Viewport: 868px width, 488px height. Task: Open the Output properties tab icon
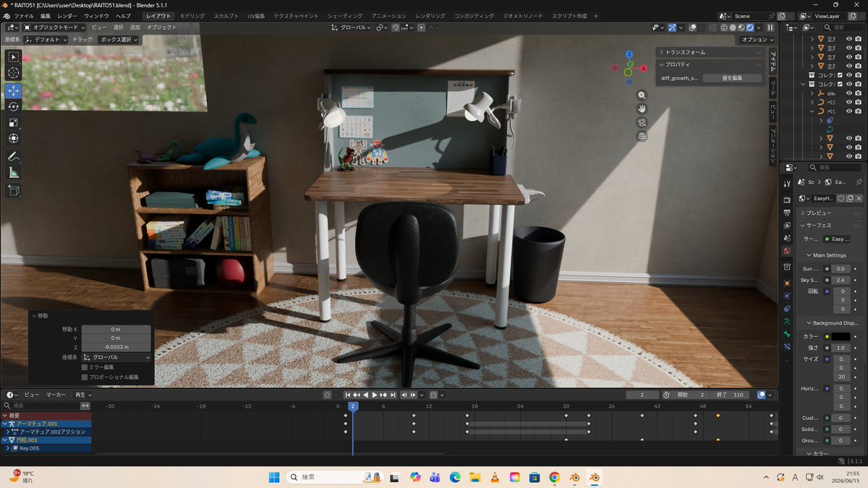click(x=787, y=213)
